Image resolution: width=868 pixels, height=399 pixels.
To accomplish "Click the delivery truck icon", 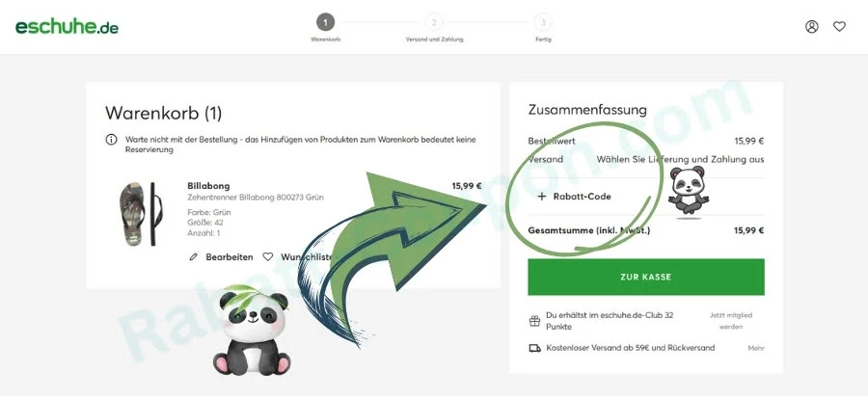I will click(534, 348).
